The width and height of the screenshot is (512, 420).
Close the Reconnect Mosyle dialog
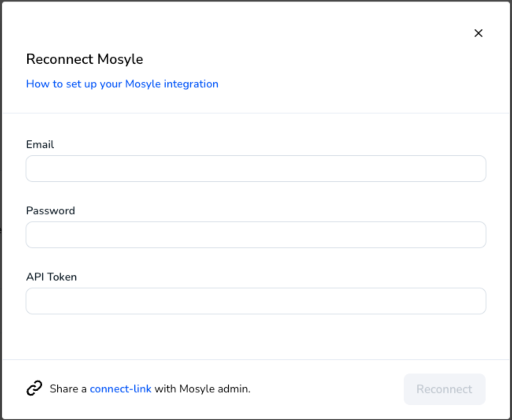(x=478, y=33)
